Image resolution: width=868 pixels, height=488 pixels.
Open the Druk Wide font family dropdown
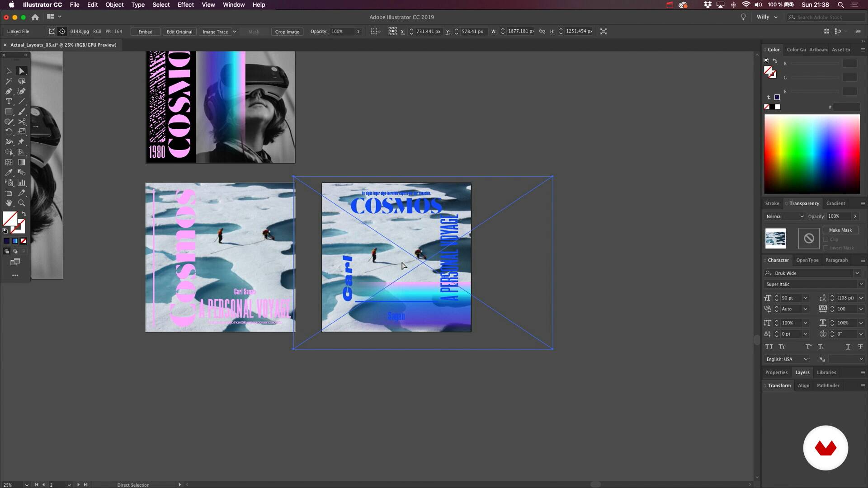857,273
